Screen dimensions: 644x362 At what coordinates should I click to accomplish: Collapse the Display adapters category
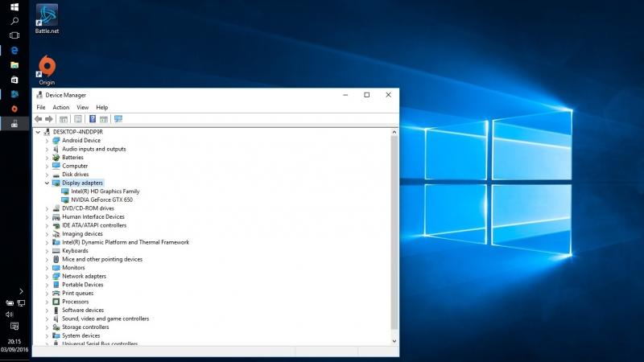point(47,183)
